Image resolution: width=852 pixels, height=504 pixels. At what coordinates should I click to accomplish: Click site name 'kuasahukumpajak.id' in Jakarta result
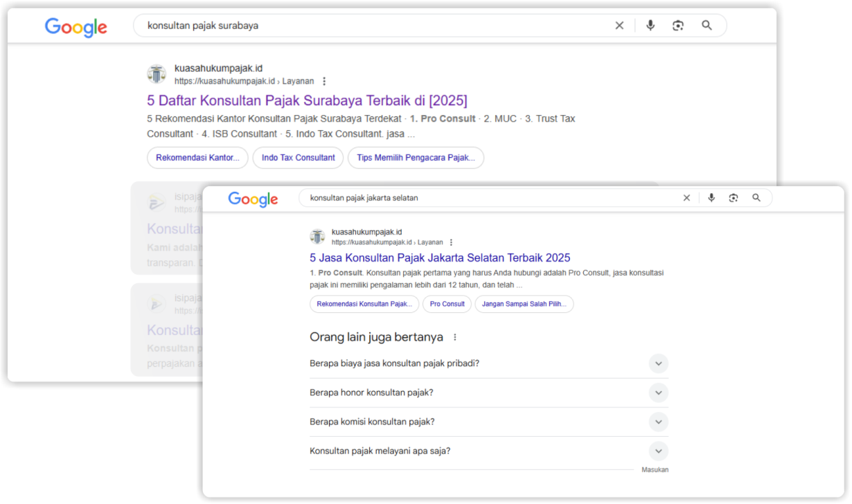pyautogui.click(x=366, y=232)
